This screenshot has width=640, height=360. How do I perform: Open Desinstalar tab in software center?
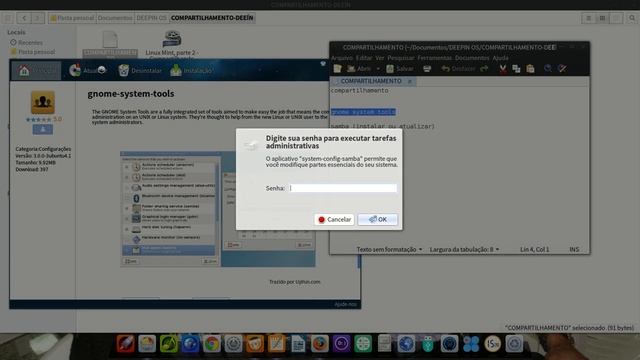click(140, 70)
